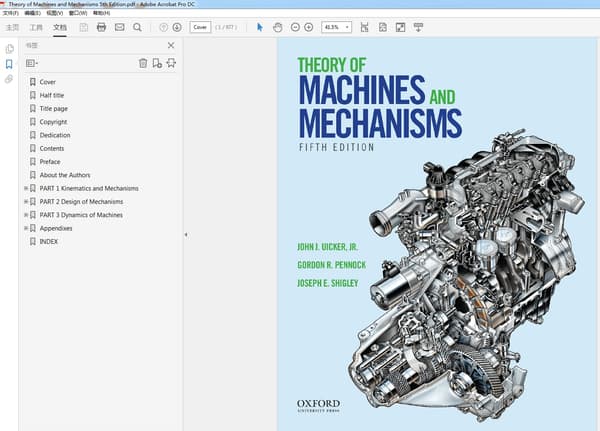
Task: Jump to About the Authors bookmark
Action: (65, 175)
